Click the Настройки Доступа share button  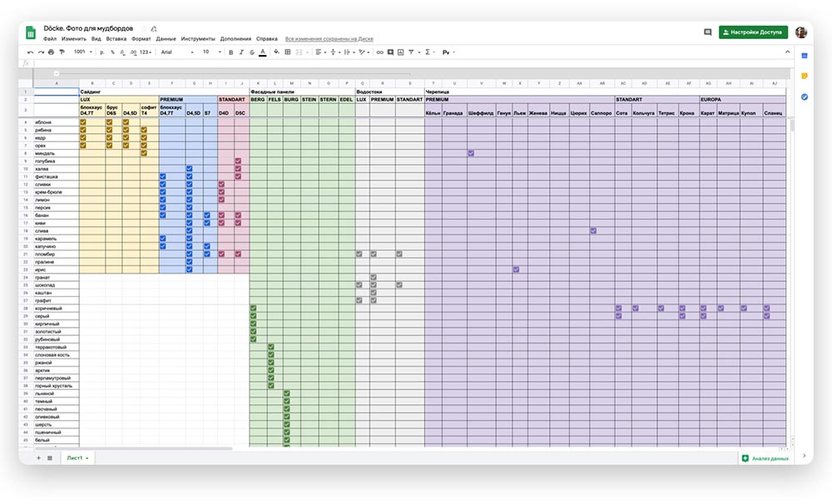pos(752,32)
